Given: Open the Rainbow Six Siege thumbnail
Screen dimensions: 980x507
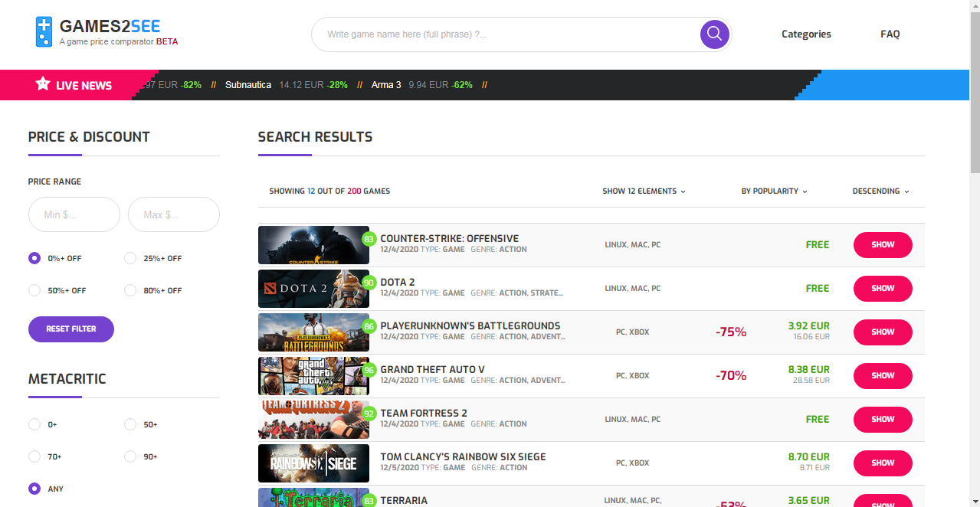Looking at the screenshot, I should 313,463.
